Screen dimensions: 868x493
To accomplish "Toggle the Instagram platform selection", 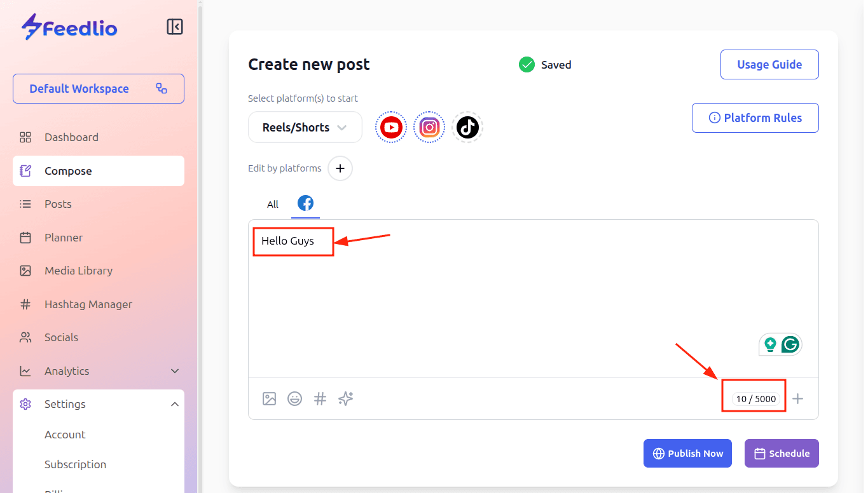I will tap(429, 128).
